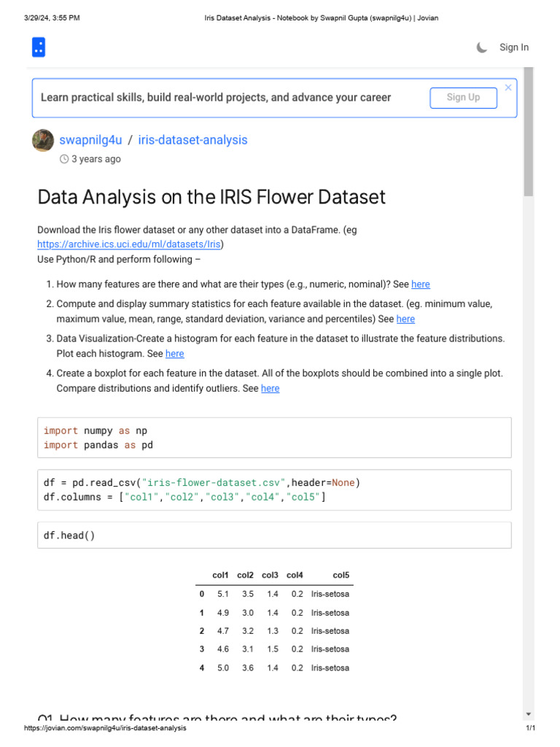This screenshot has width=560, height=747.
Task: Click the Sign In link
Action: (513, 47)
